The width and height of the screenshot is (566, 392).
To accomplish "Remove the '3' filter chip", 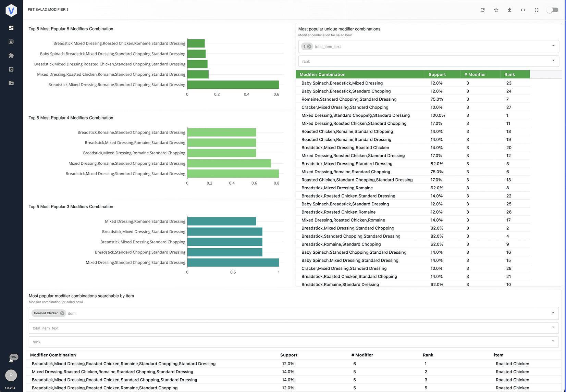I will click(x=309, y=47).
